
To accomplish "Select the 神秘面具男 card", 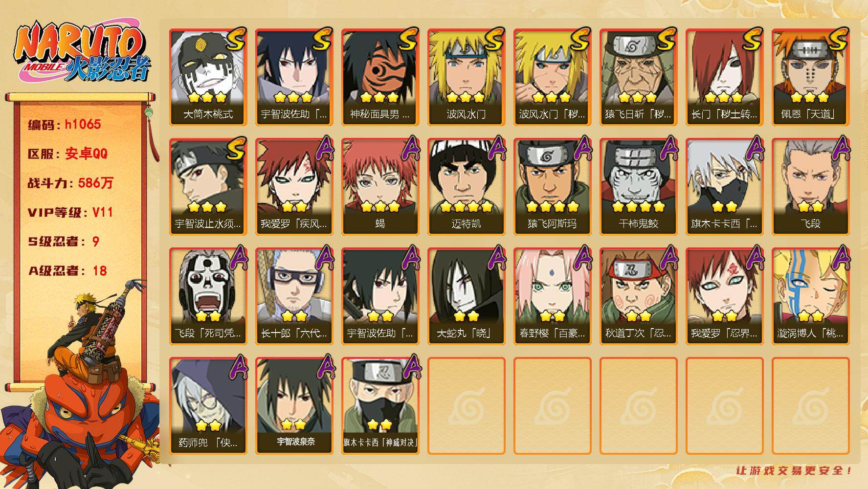I will pyautogui.click(x=380, y=77).
